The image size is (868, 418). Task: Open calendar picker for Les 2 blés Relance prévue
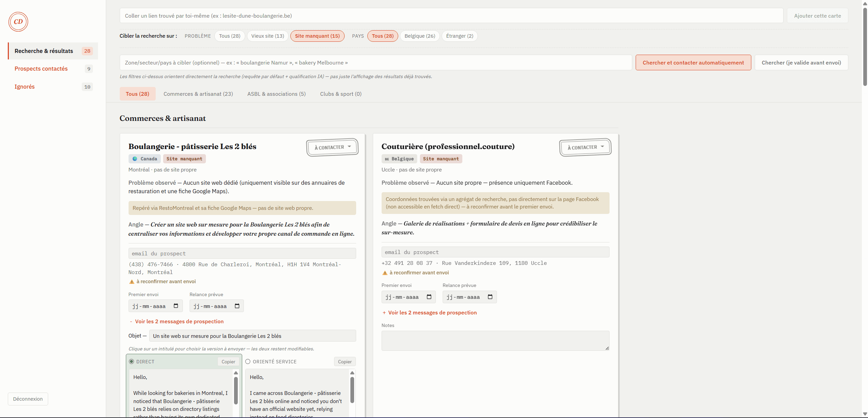pyautogui.click(x=237, y=306)
